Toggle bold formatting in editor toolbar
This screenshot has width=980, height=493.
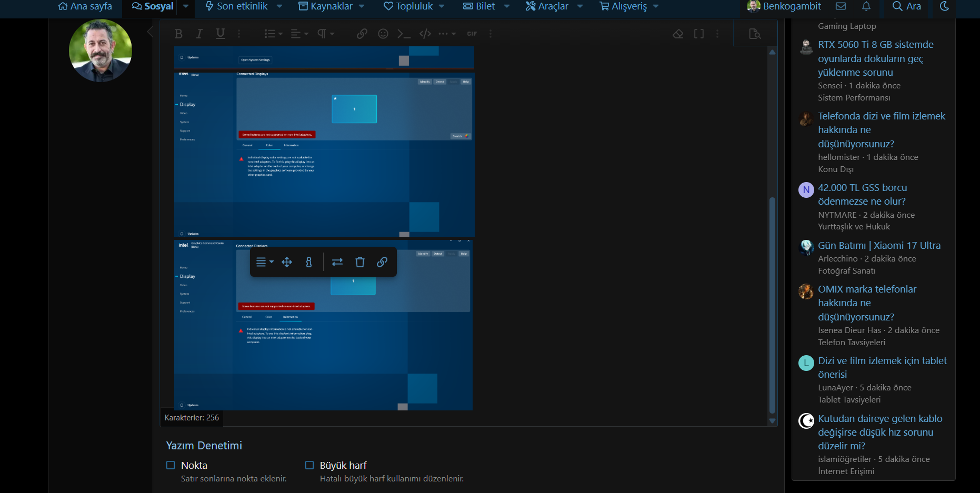[x=178, y=34]
